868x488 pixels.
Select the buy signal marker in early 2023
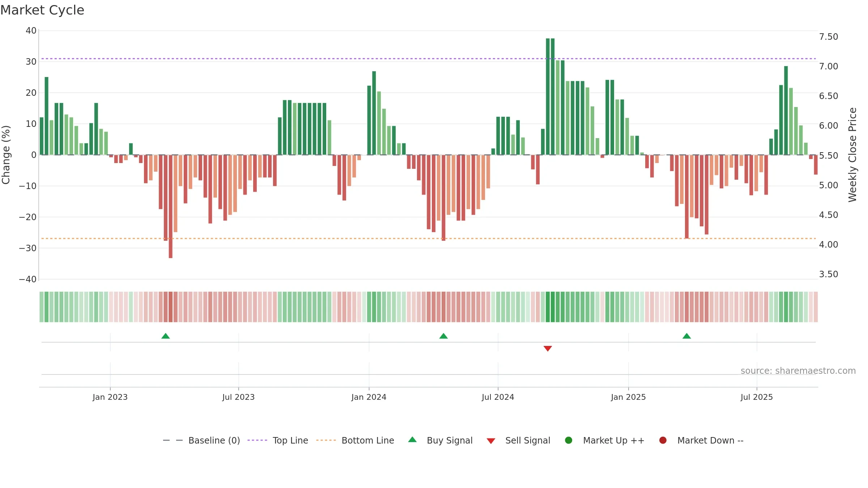pos(166,336)
